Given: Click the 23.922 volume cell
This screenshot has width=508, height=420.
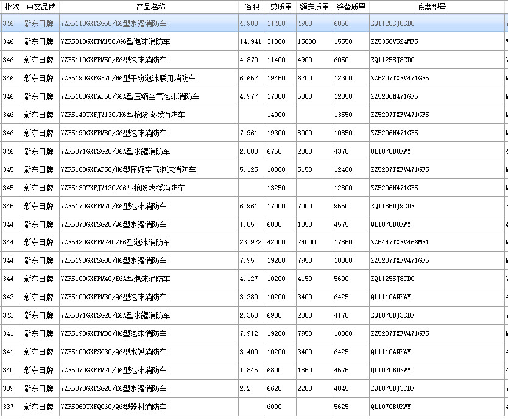Looking at the screenshot, I should pos(250,242).
